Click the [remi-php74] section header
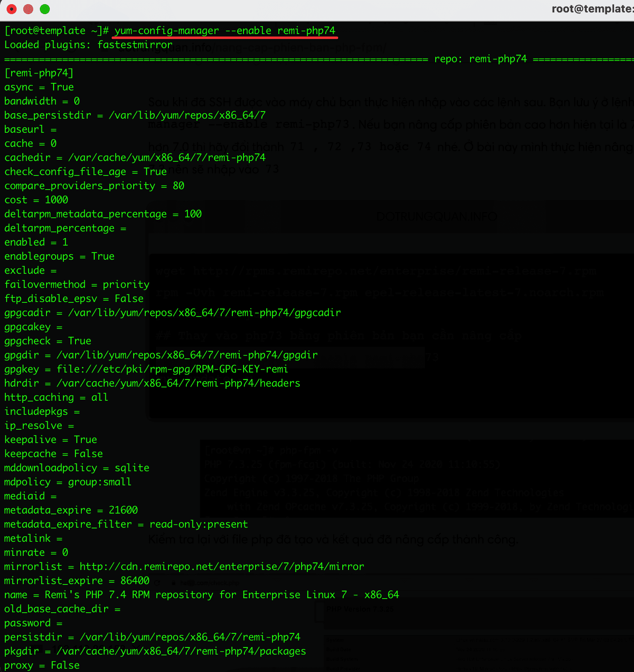The height and width of the screenshot is (672, 634). pyautogui.click(x=39, y=73)
